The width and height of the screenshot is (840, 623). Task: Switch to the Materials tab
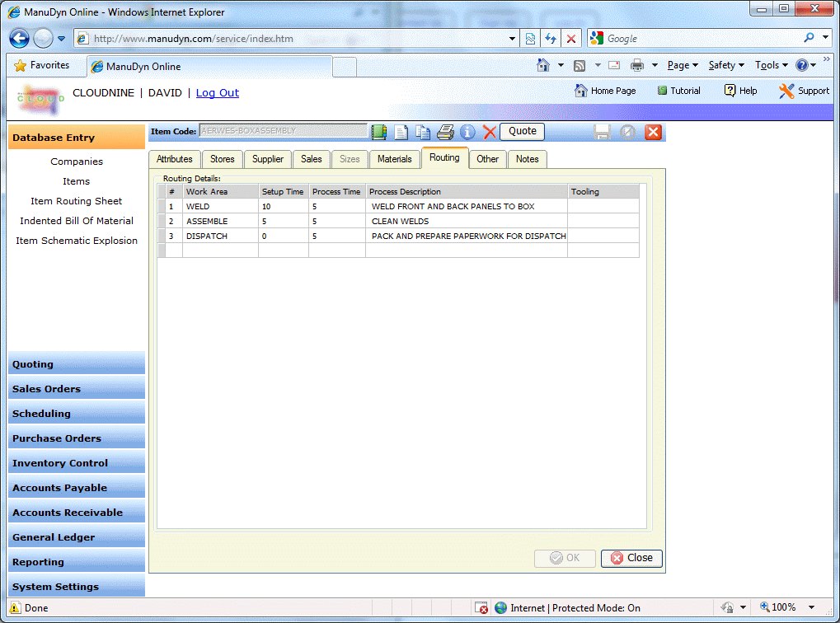(394, 159)
